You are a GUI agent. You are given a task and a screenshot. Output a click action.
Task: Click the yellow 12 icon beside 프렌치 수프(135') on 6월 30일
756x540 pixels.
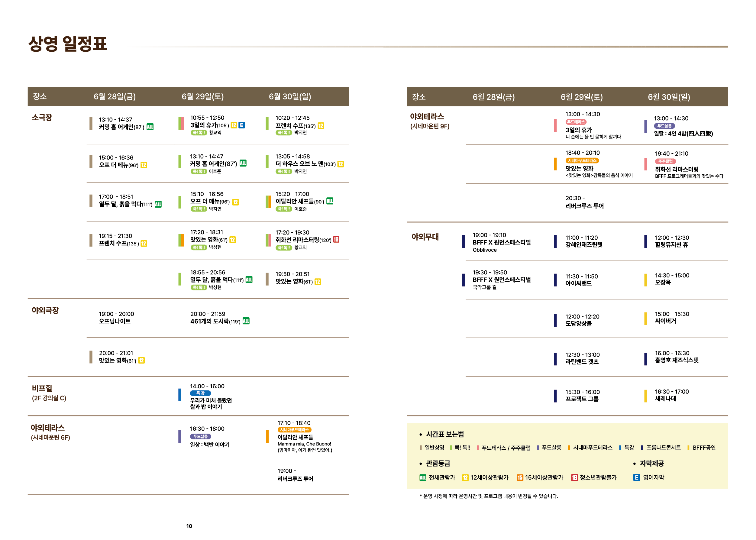pyautogui.click(x=321, y=126)
